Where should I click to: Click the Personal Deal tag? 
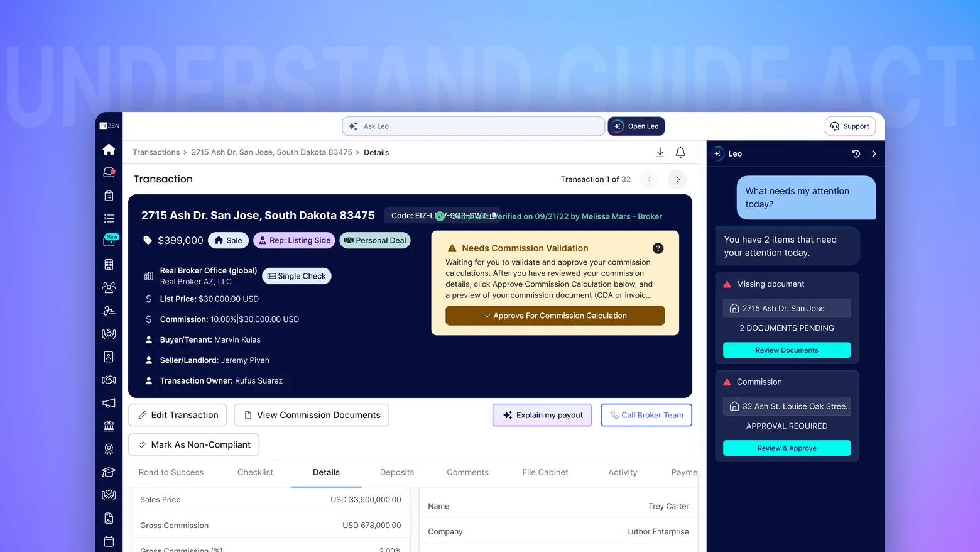(375, 240)
